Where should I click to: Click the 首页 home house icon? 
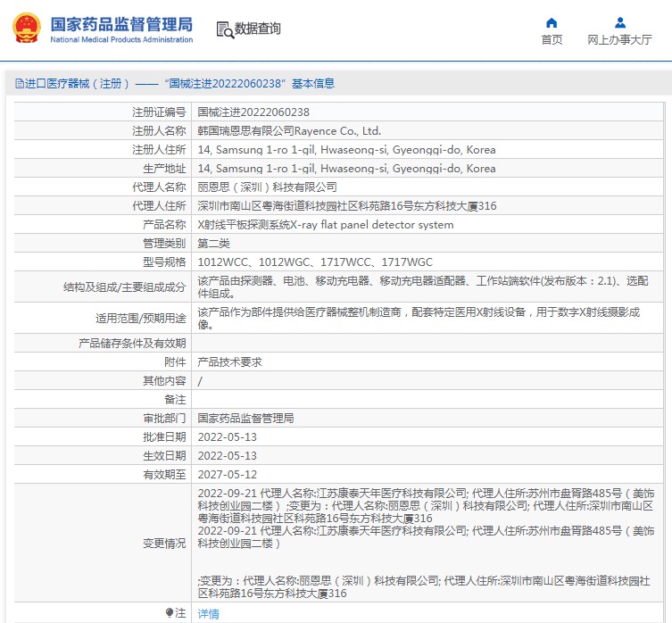tap(552, 22)
